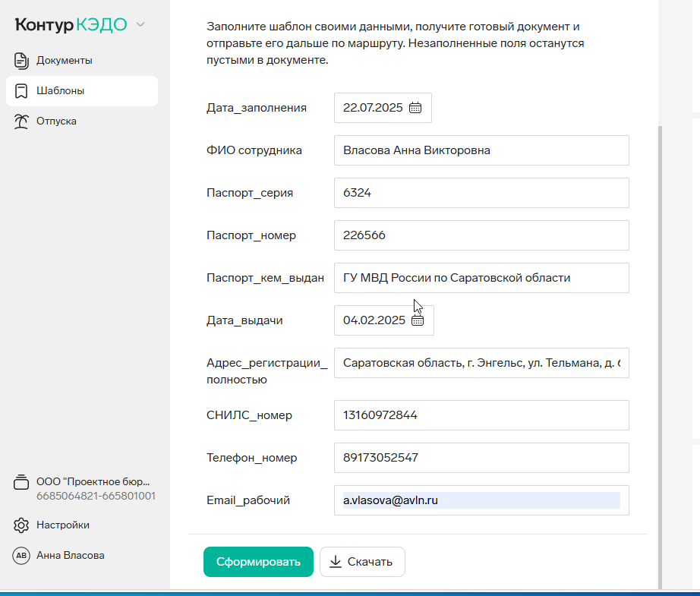Click the vertical scrollbar of the form
Viewport: 700px width, 596px height.
tap(661, 357)
